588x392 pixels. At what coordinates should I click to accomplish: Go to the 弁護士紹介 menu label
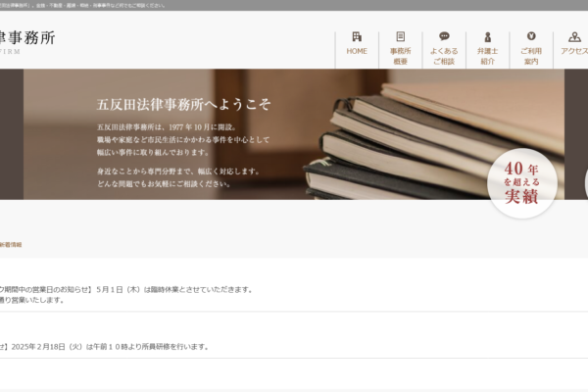pos(487,56)
